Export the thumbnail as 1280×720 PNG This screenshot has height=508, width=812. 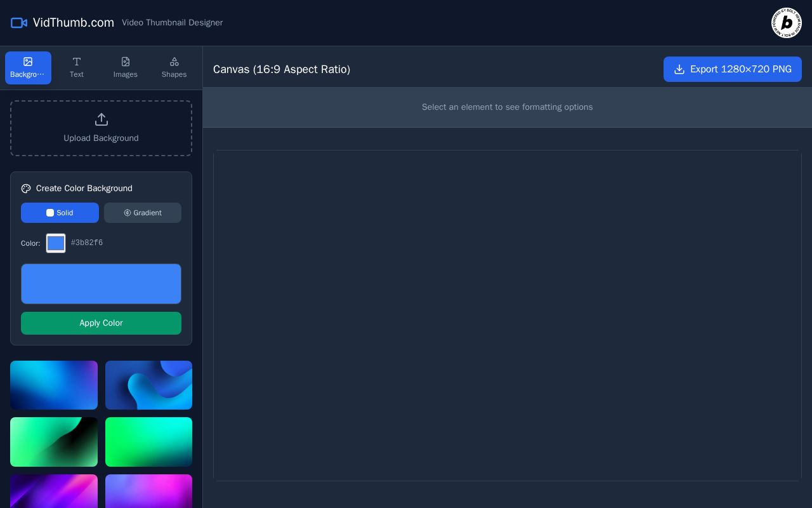[733, 69]
